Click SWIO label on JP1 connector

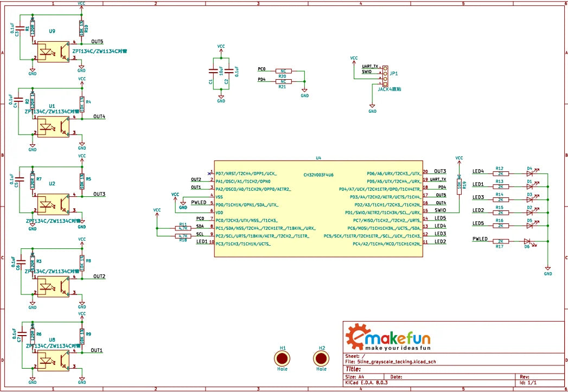pos(367,72)
